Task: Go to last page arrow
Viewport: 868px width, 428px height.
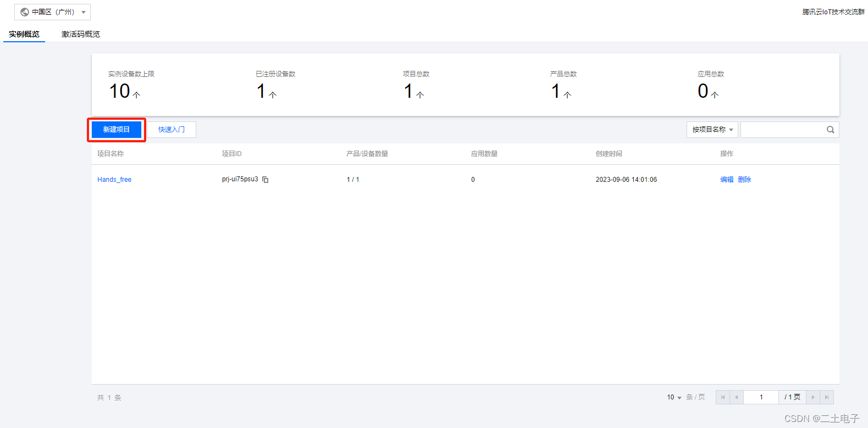Action: click(827, 397)
